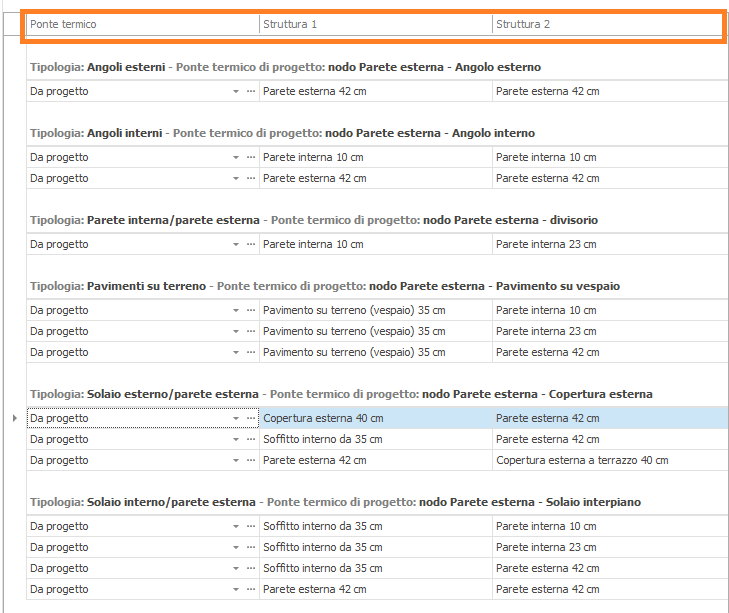The width and height of the screenshot is (729, 613).
Task: Click ellipsis in first Pavimenti su terreno row
Action: pos(250,310)
